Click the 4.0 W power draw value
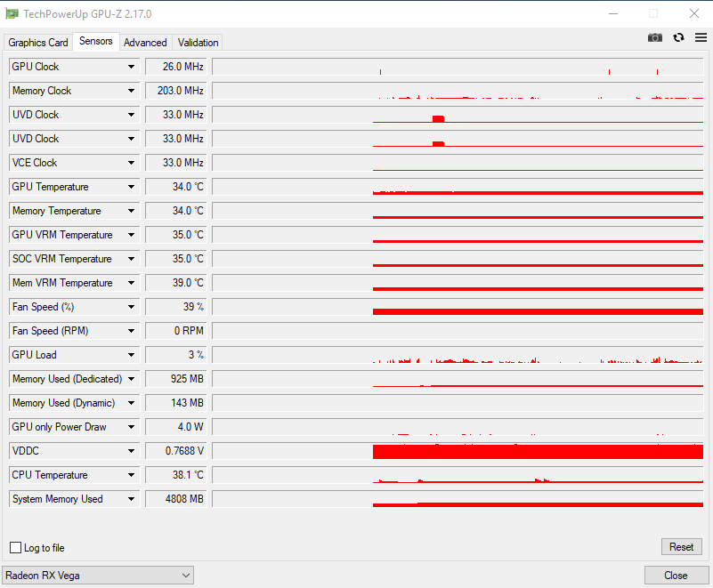Screen dimensions: 713x588 [176, 427]
